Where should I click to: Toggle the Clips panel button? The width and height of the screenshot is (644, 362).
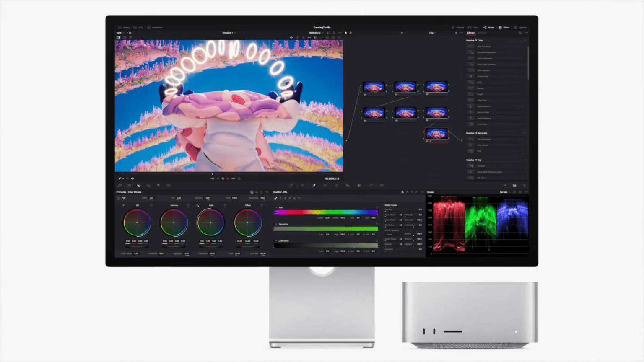(473, 28)
